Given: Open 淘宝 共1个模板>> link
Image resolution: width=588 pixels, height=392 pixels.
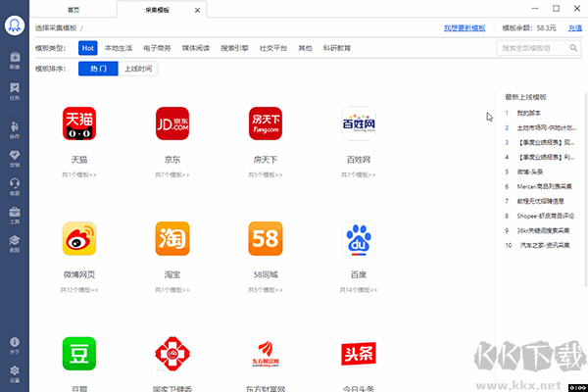Looking at the screenshot, I should pyautogui.click(x=172, y=290).
